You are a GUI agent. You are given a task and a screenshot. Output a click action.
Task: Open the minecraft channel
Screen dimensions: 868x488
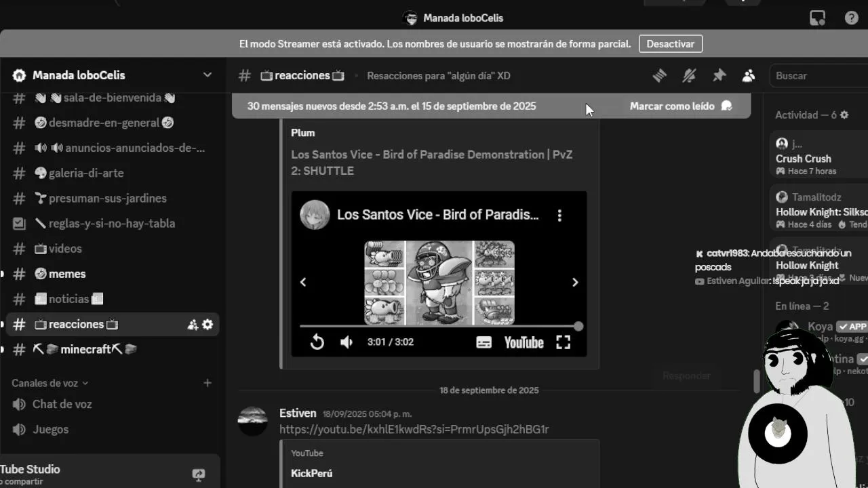[x=112, y=349]
